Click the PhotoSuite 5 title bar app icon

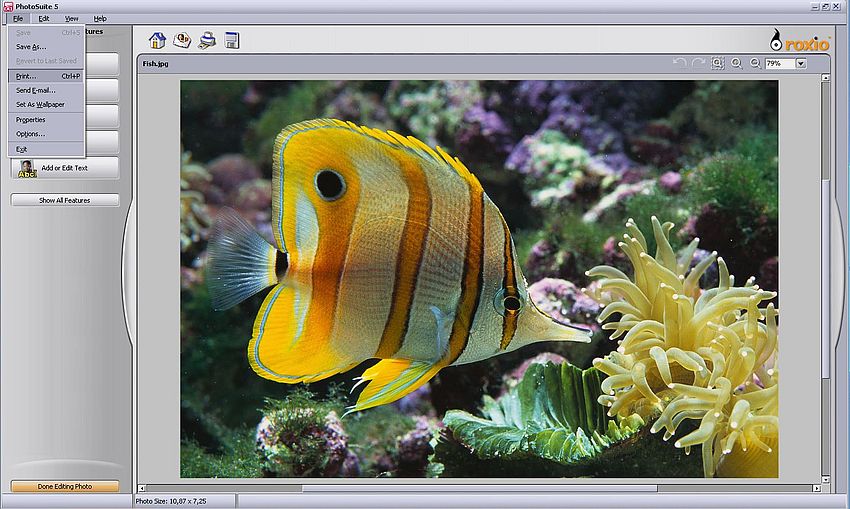pos(8,7)
